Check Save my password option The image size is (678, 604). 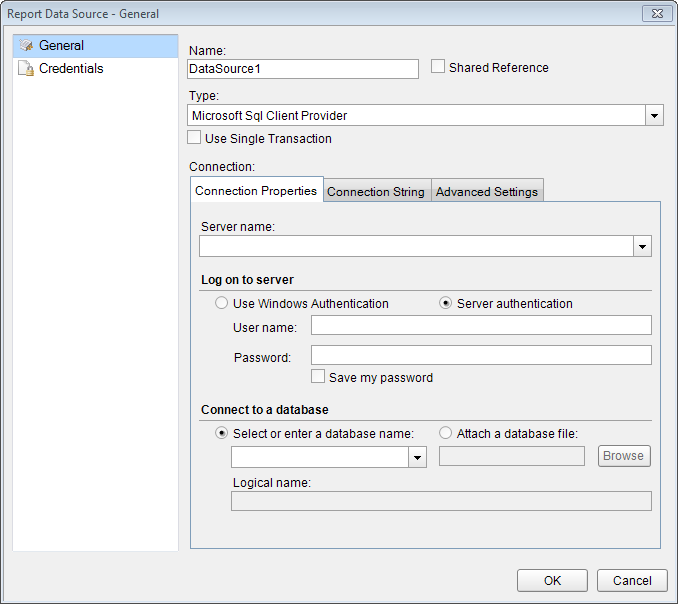pos(318,377)
